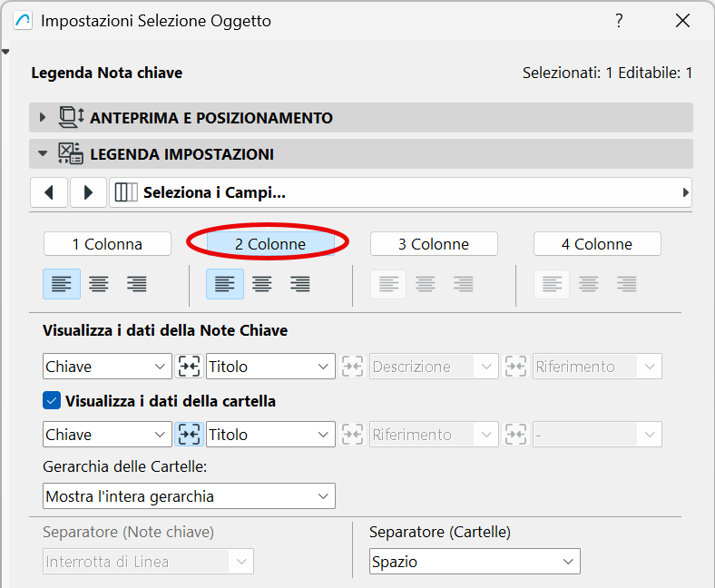Viewport: 715px width, 588px height.
Task: Select the 2 Colonne layout
Action: click(270, 244)
